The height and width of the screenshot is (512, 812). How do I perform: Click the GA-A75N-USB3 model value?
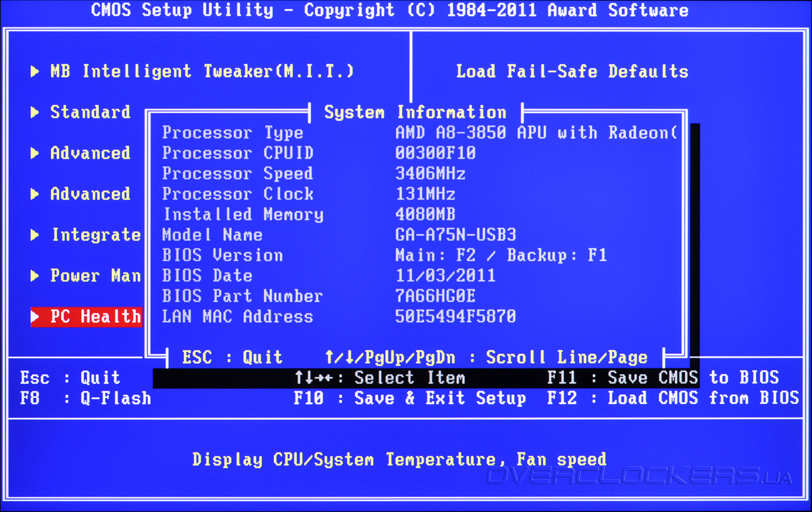click(x=456, y=235)
